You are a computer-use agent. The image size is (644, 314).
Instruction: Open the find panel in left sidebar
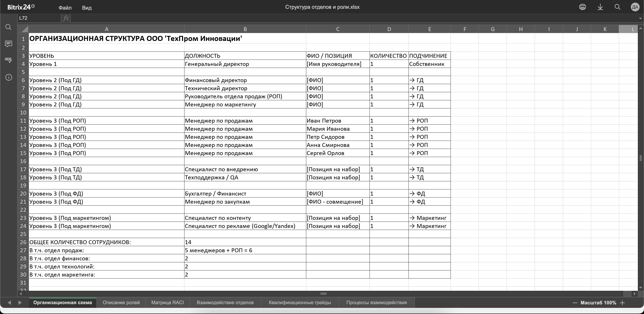coord(9,27)
